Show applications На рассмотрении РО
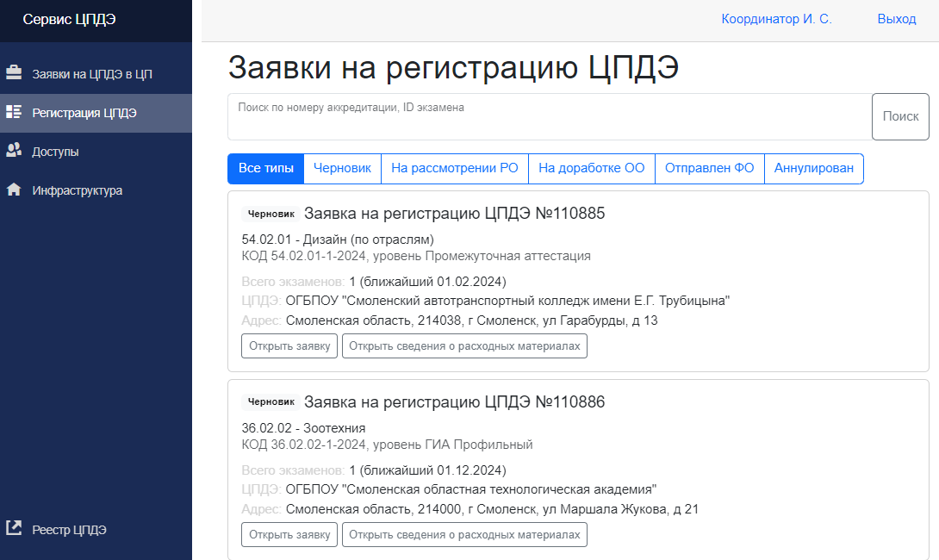 pos(454,169)
